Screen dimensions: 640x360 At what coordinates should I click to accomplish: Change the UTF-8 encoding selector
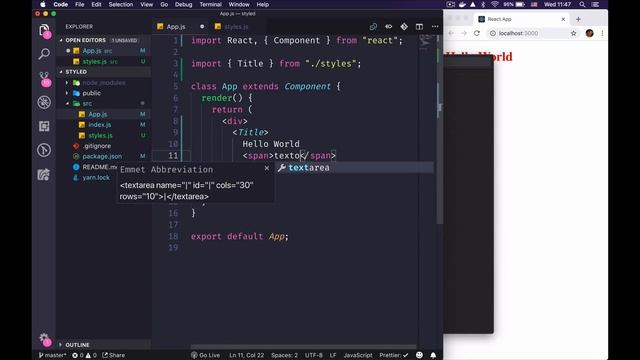click(x=314, y=355)
